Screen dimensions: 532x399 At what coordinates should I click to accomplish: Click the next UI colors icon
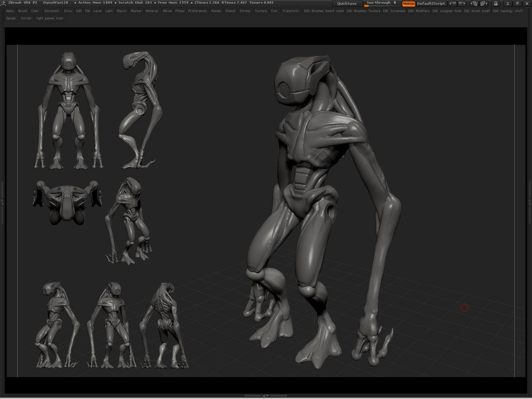coord(462,3)
